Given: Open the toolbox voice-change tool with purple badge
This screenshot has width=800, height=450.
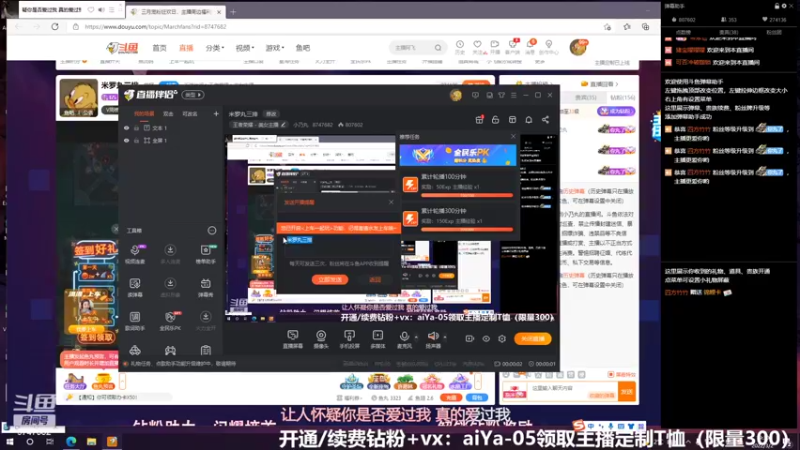Looking at the screenshot, I should 135,254.
